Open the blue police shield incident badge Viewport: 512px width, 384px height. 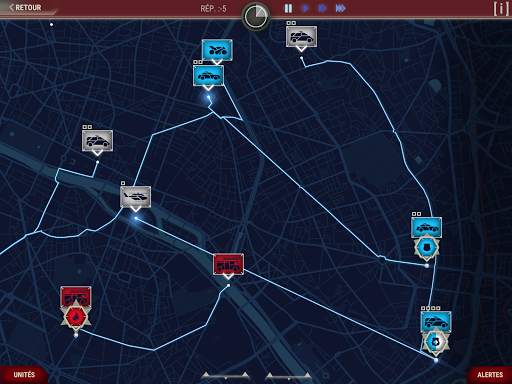tap(427, 248)
